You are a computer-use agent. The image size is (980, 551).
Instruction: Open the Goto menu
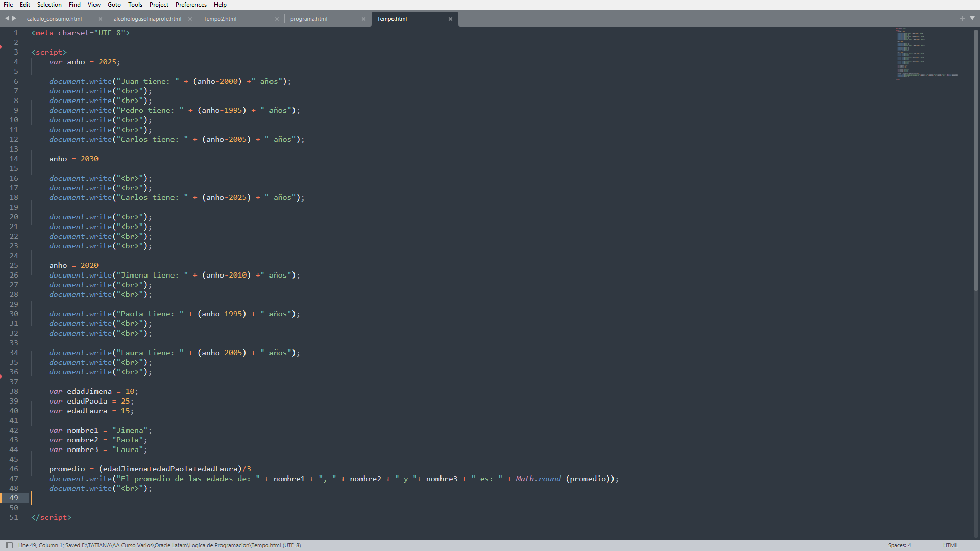click(x=114, y=5)
